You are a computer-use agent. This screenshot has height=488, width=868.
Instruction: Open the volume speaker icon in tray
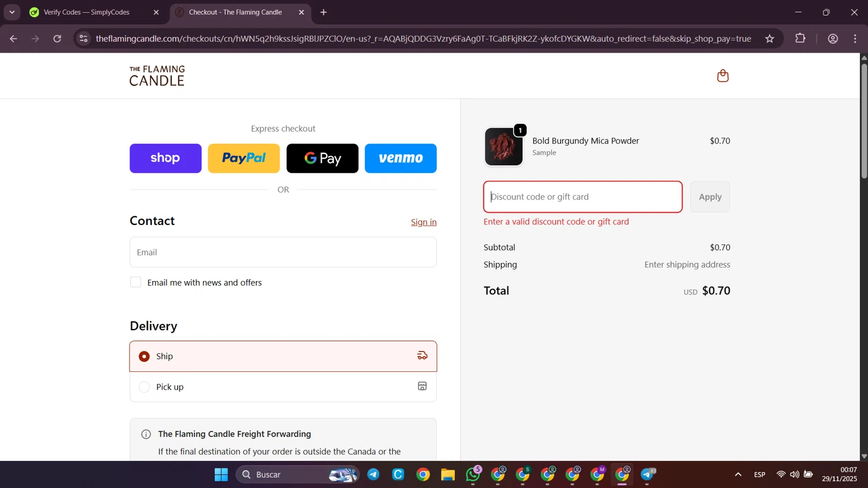coord(795,475)
